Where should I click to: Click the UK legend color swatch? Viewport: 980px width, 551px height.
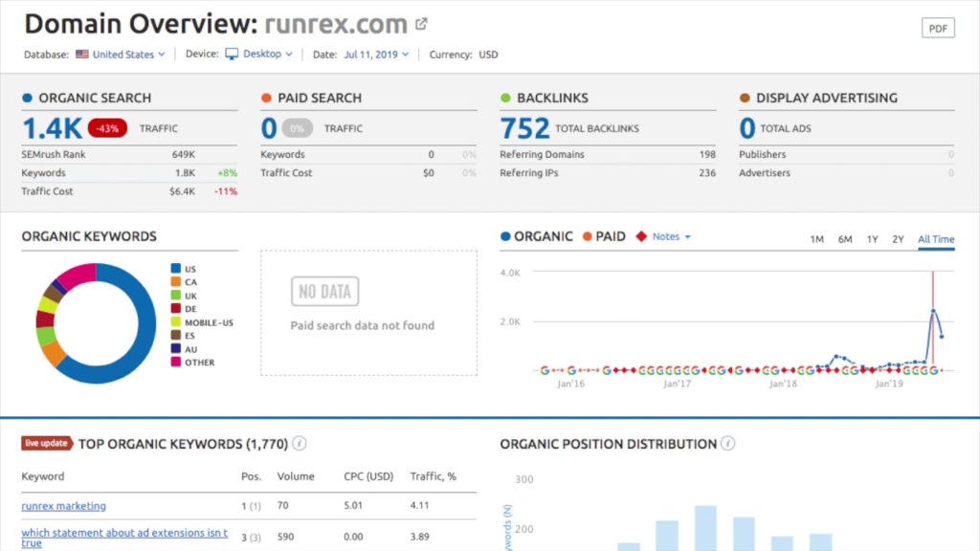point(176,296)
